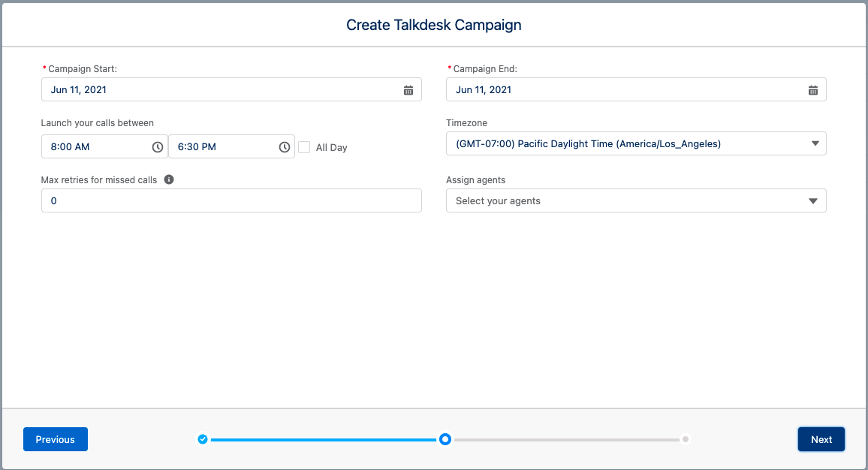Select the current progress step marker

[445, 439]
